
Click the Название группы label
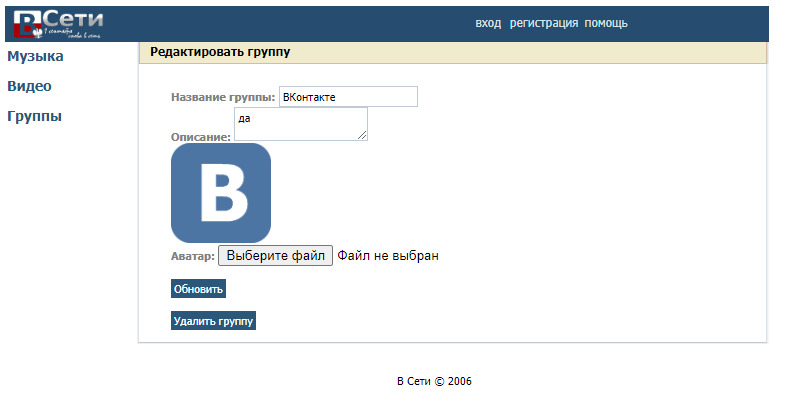223,97
